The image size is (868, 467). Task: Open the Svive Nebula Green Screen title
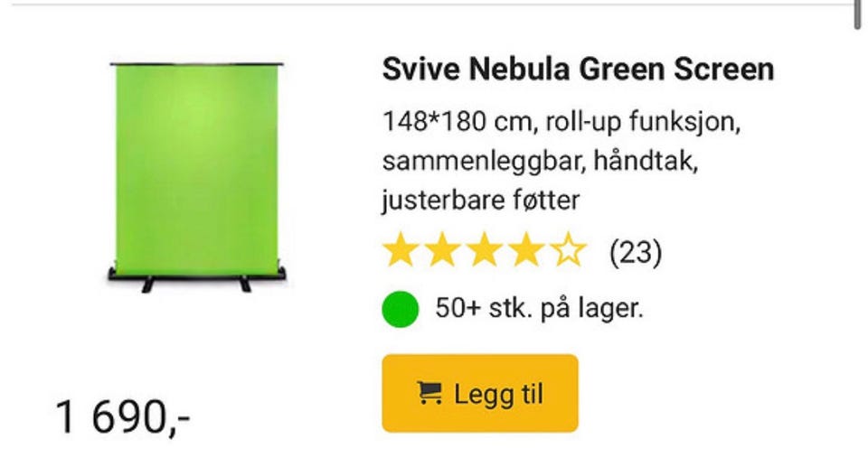click(578, 70)
